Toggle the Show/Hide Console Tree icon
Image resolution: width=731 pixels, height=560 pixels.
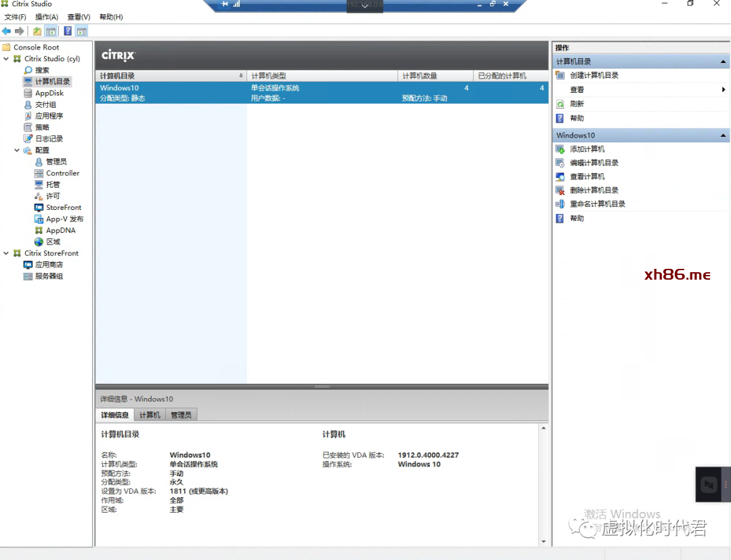click(51, 31)
